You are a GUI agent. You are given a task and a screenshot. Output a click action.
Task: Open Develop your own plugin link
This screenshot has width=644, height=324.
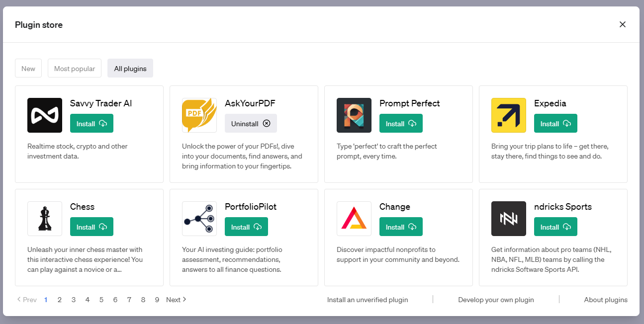[496, 300]
